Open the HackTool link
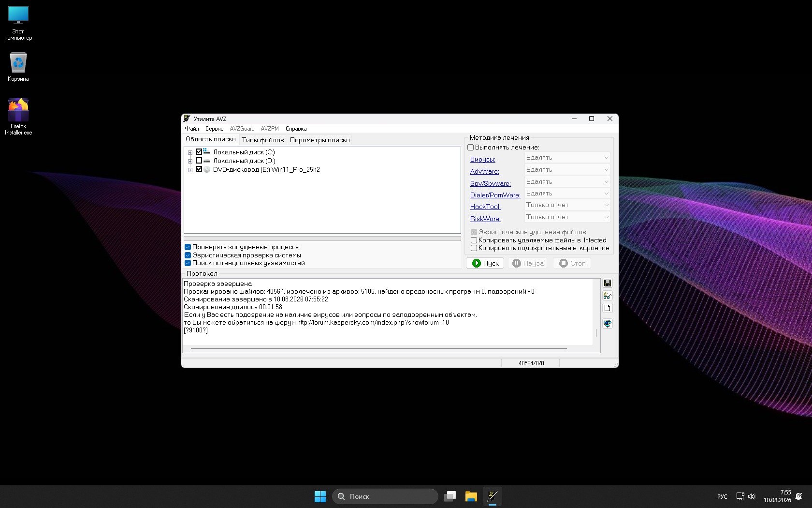 point(485,207)
